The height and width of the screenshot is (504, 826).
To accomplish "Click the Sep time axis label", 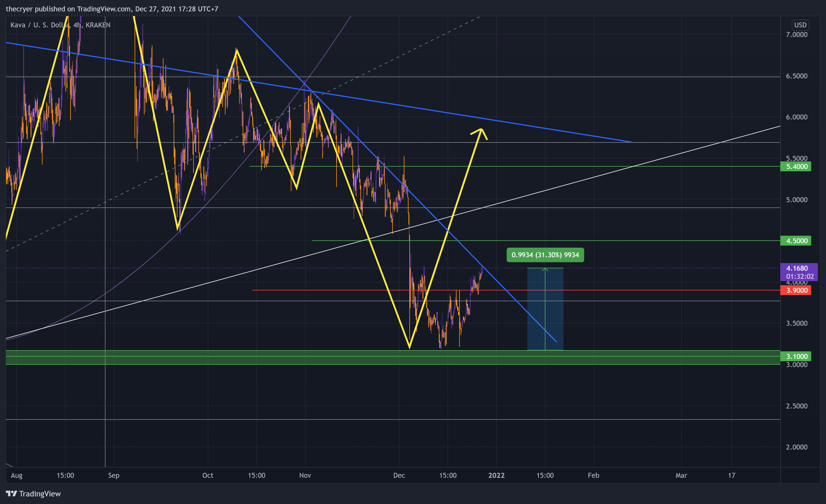I will tap(114, 475).
